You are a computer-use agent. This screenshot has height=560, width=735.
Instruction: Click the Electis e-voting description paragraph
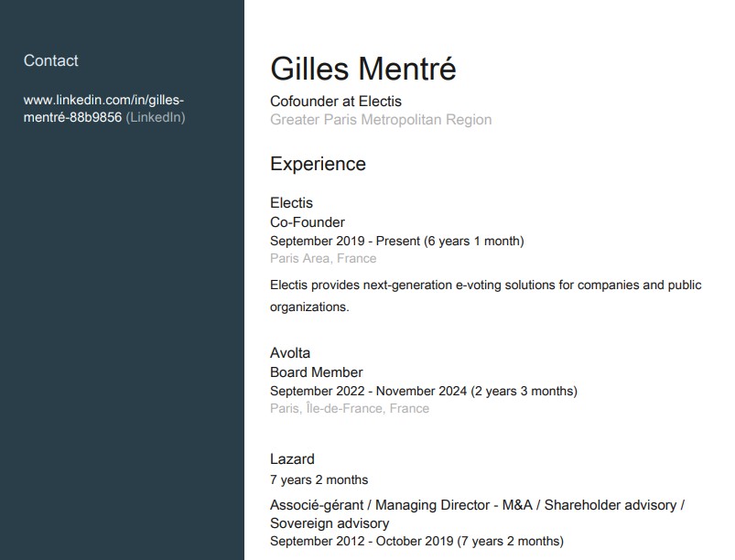485,296
